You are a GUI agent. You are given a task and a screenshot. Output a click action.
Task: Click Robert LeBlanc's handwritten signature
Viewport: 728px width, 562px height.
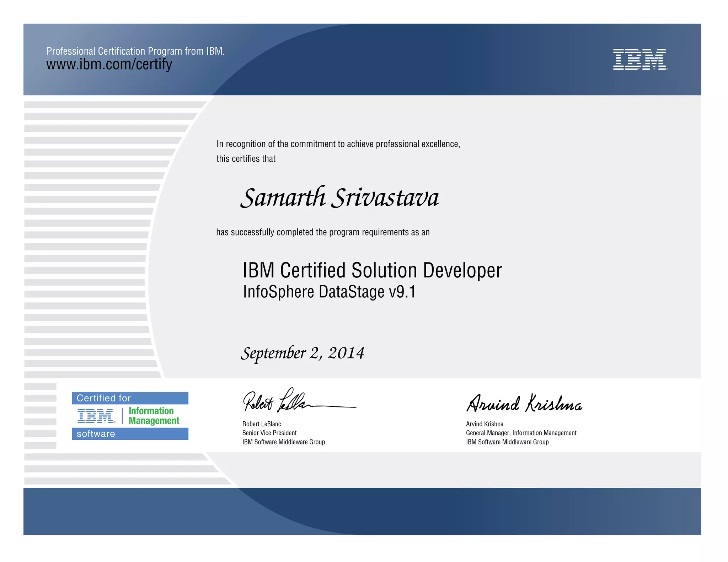(284, 401)
